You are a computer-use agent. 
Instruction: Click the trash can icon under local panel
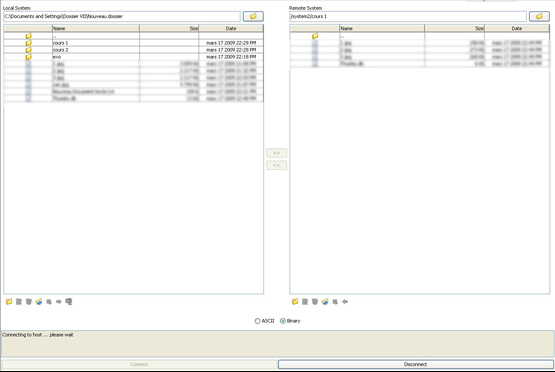coord(29,302)
